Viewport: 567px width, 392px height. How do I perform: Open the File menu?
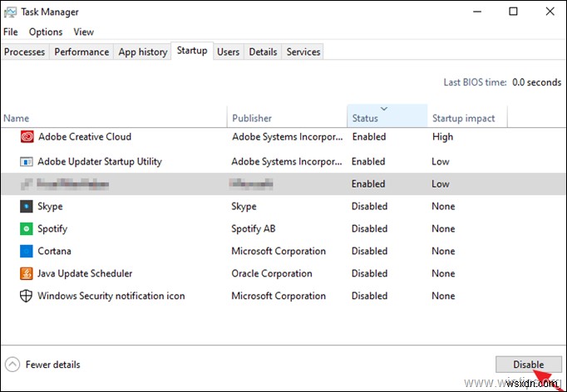[11, 32]
